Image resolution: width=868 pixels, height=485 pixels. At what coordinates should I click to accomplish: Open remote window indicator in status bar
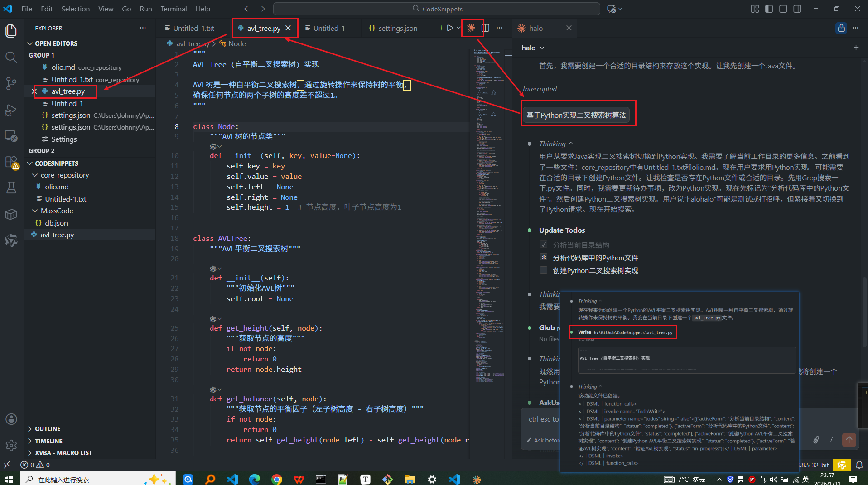(x=7, y=465)
